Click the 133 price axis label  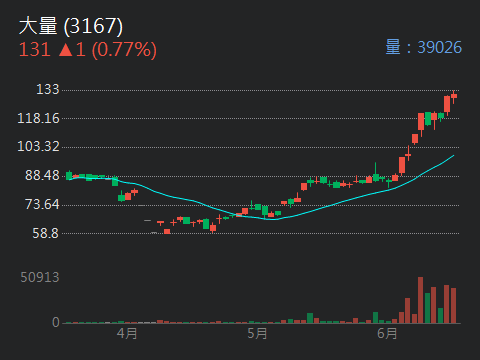pyautogui.click(x=48, y=89)
